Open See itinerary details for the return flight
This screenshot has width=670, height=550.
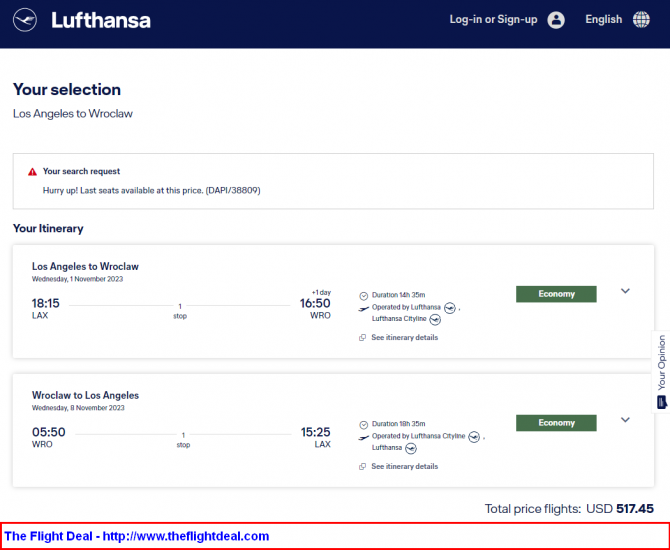click(404, 467)
